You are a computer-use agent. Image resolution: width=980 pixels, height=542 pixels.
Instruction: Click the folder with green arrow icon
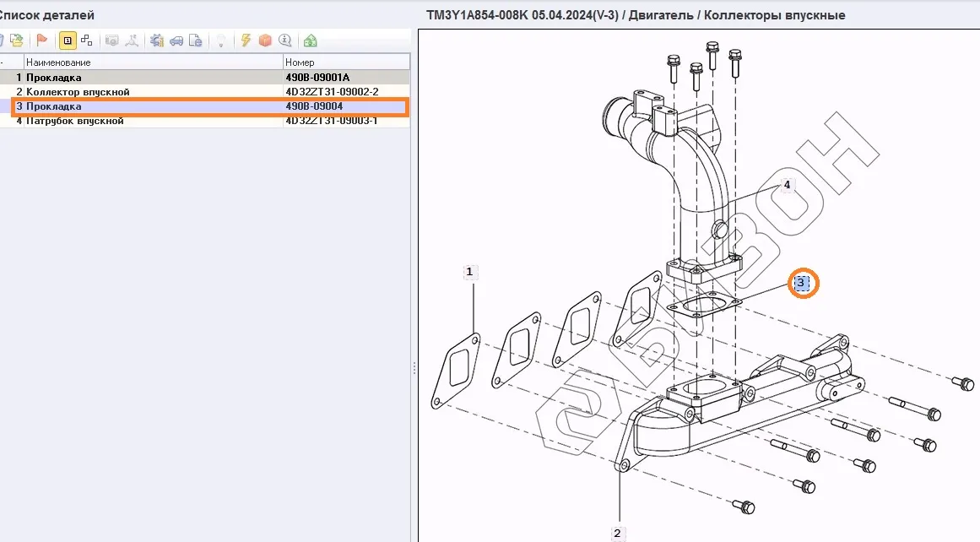(16, 41)
